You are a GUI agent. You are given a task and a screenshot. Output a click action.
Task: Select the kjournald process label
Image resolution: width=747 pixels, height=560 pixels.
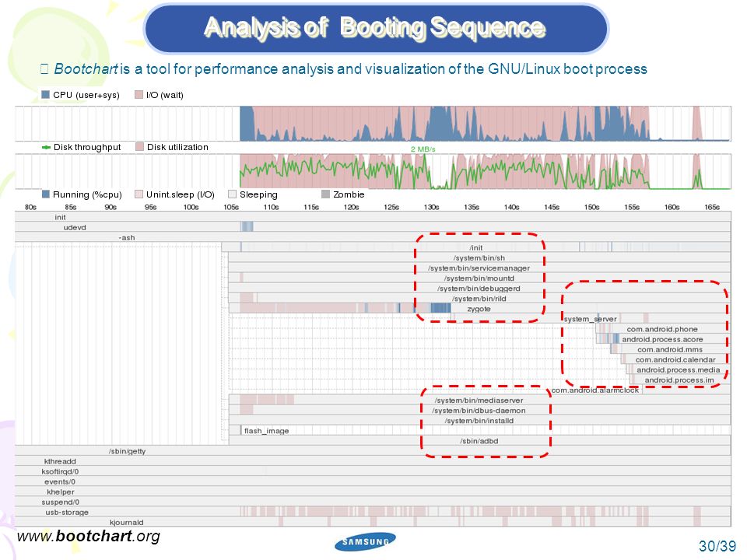(126, 523)
